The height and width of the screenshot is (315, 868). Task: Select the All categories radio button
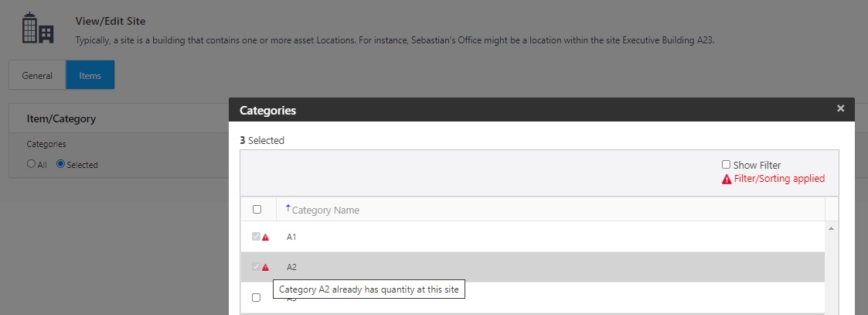(x=31, y=164)
